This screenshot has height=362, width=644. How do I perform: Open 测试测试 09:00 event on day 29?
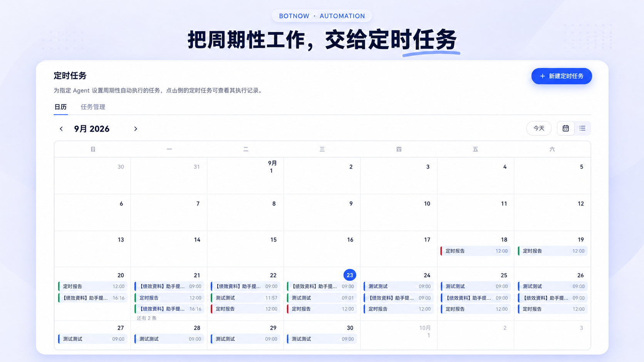tap(245, 339)
